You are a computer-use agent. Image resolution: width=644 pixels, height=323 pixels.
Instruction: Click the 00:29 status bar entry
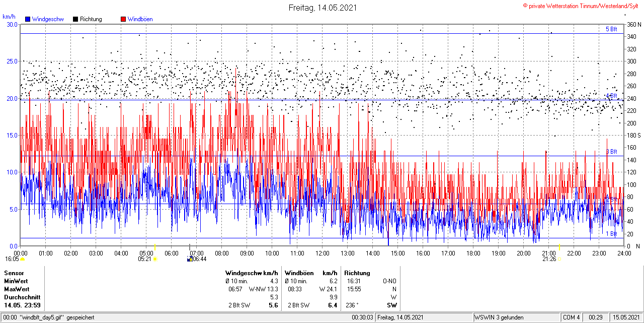(x=596, y=317)
